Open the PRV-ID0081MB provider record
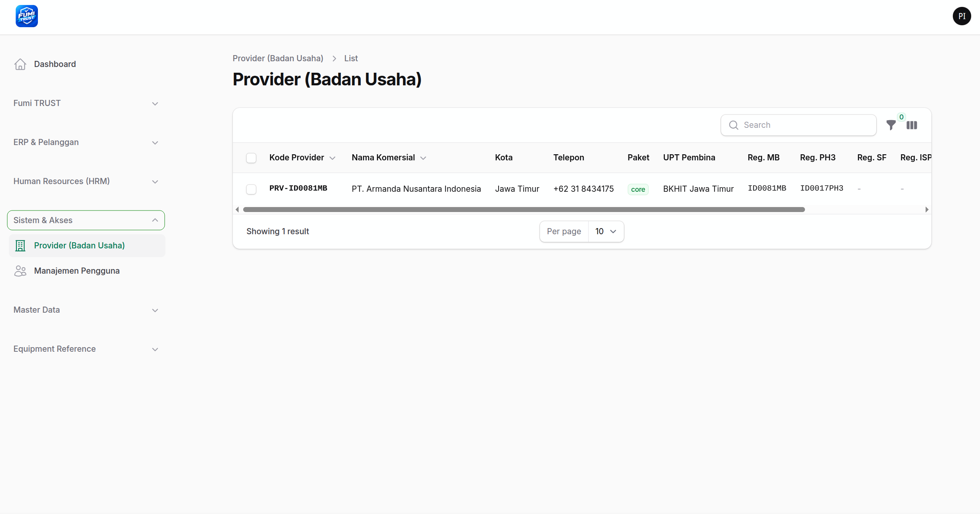The image size is (980, 514). tap(298, 188)
